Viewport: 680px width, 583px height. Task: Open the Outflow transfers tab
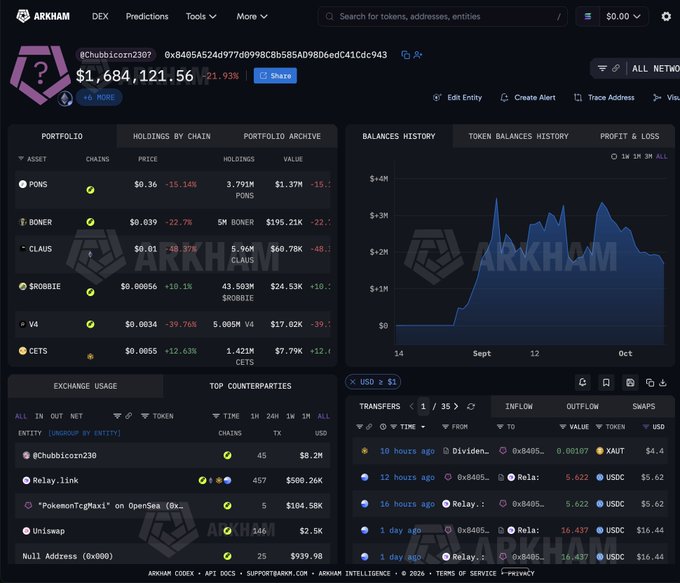[582, 406]
